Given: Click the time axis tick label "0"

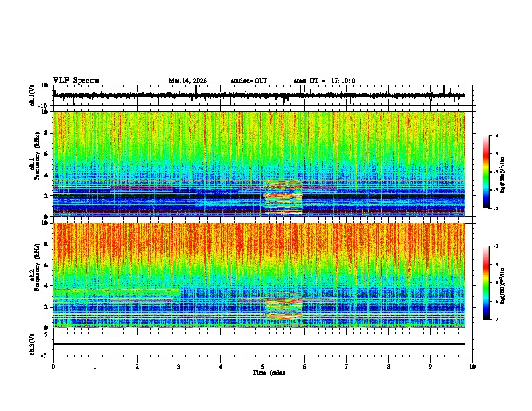Looking at the screenshot, I should coord(53,367).
